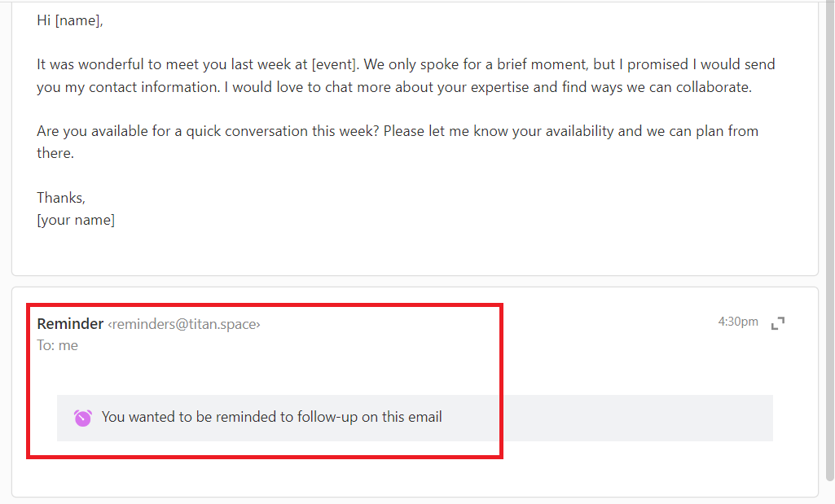Screen dimensions: 835x504
Task: Select the bold Reminder sender name
Action: 70,323
